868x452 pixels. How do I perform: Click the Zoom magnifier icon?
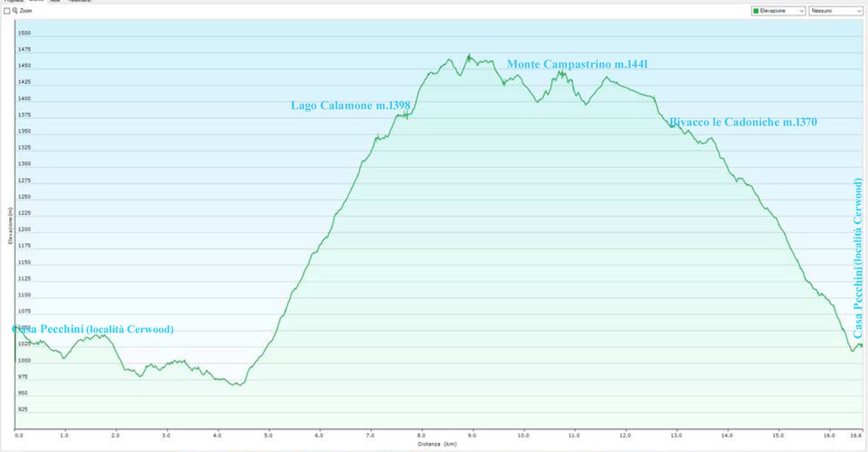tap(15, 11)
